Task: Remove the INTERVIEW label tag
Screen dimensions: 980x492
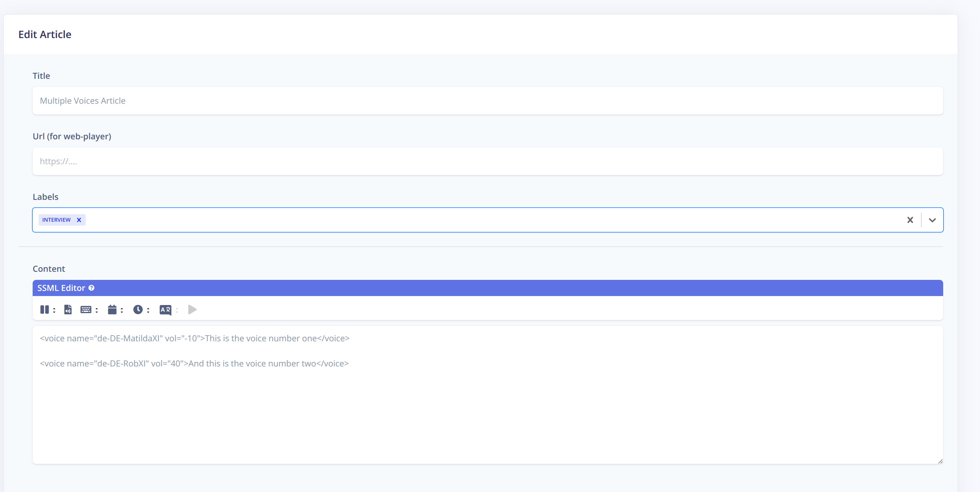Action: 79,220
